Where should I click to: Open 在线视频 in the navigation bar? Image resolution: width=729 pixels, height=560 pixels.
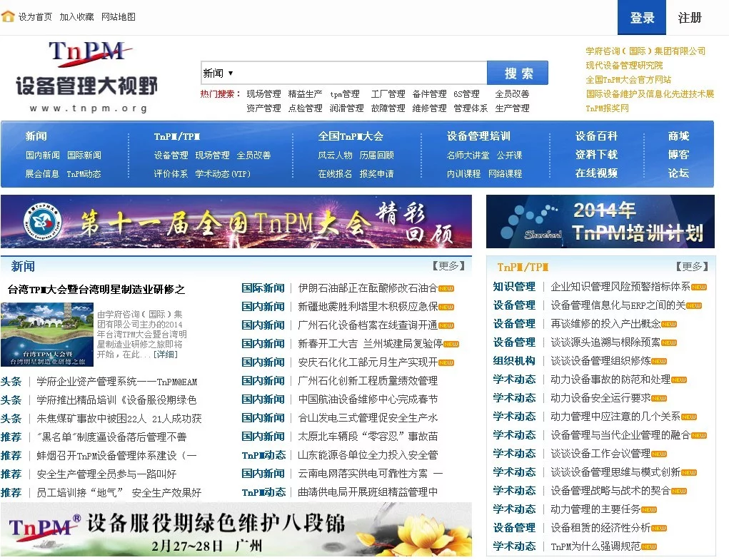596,173
